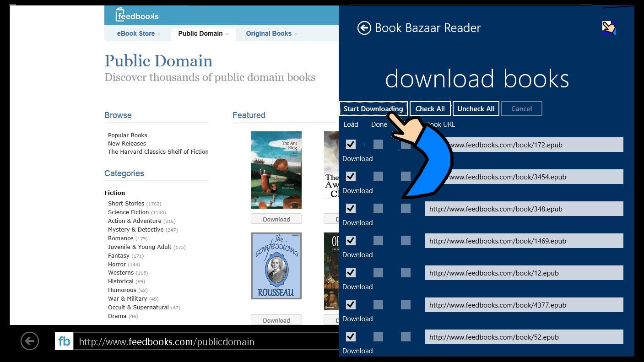Click the book/4377.epub URL field
This screenshot has height=362, width=644.
[x=524, y=305]
